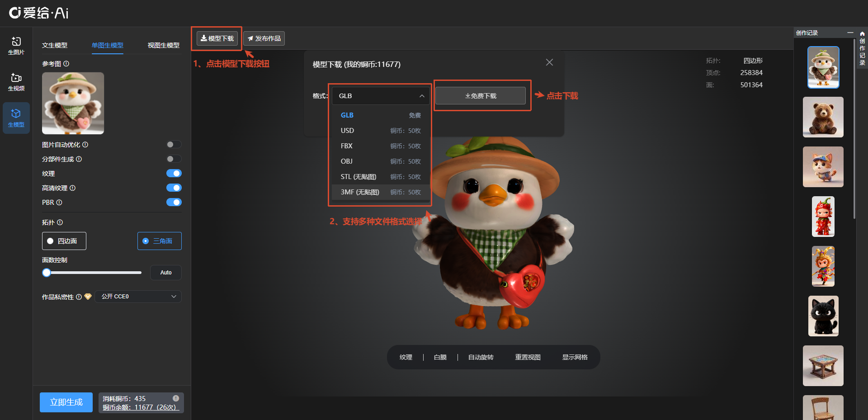This screenshot has width=868, height=420.
Task: Open the 生图片 image generation section
Action: (x=16, y=46)
